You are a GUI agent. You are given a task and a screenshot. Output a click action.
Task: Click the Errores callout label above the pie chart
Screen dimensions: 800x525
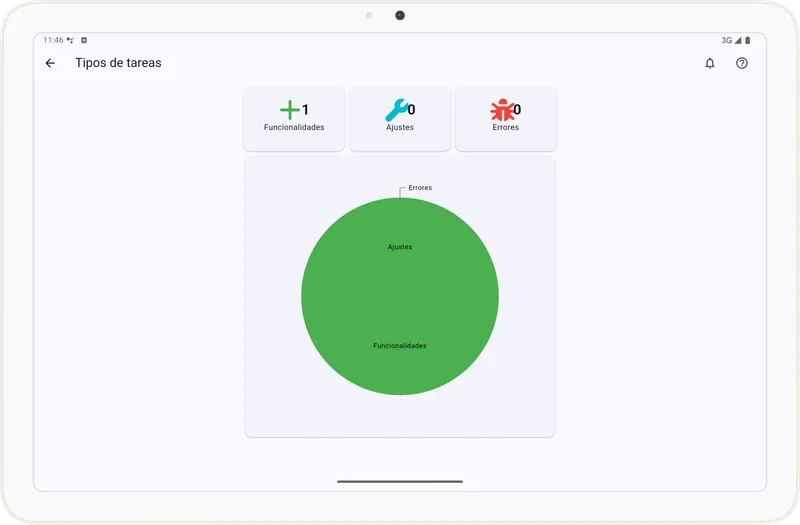click(x=420, y=188)
